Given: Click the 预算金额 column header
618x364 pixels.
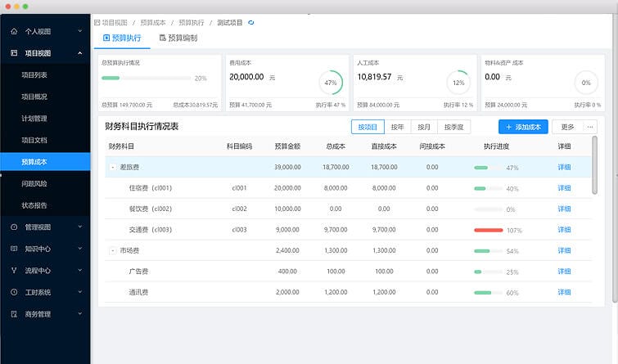Looking at the screenshot, I should coord(287,146).
